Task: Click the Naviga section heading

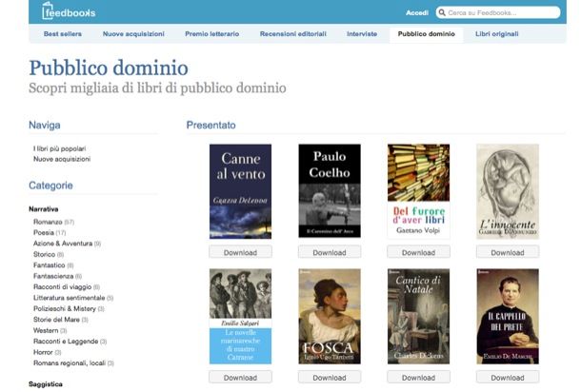Action: click(x=45, y=125)
